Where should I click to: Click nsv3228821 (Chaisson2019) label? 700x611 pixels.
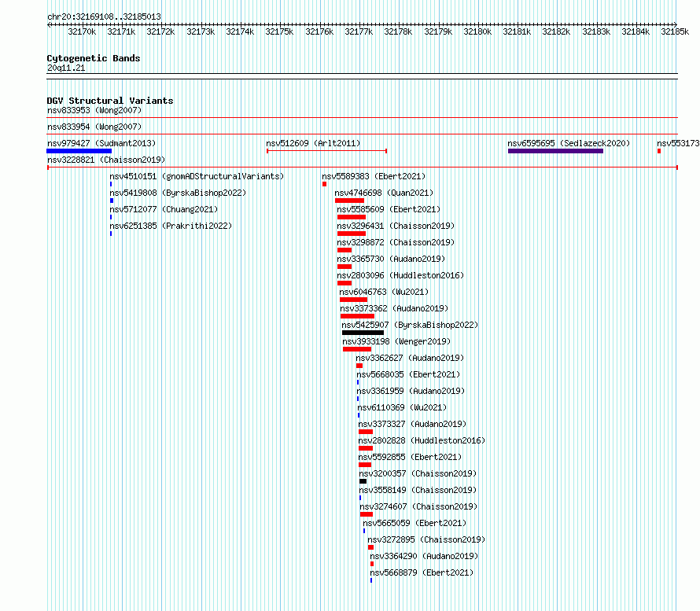(106, 160)
